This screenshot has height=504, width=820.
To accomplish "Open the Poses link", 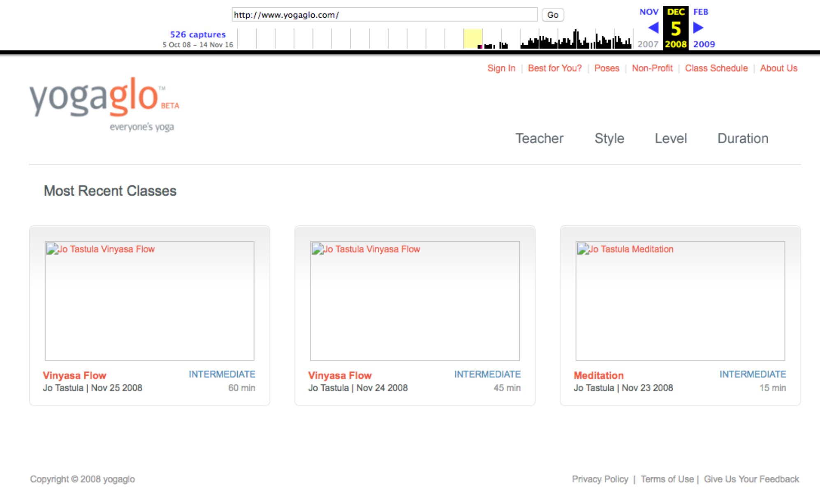I will pos(607,68).
